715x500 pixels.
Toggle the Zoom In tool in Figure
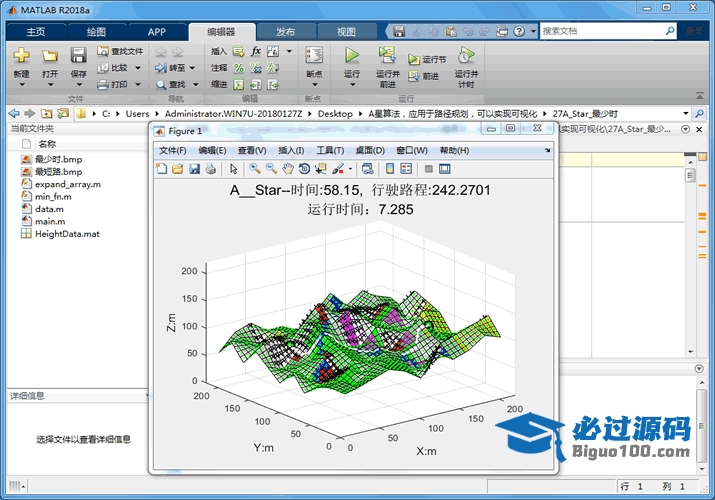point(255,169)
